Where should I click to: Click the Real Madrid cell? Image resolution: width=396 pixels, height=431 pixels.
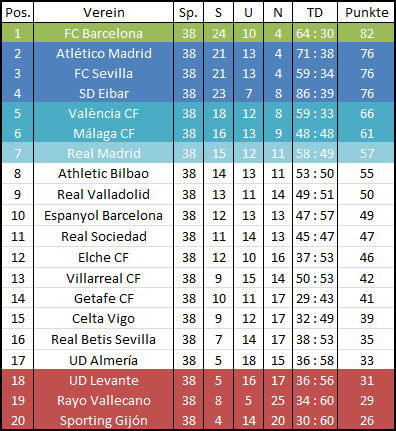click(x=103, y=153)
